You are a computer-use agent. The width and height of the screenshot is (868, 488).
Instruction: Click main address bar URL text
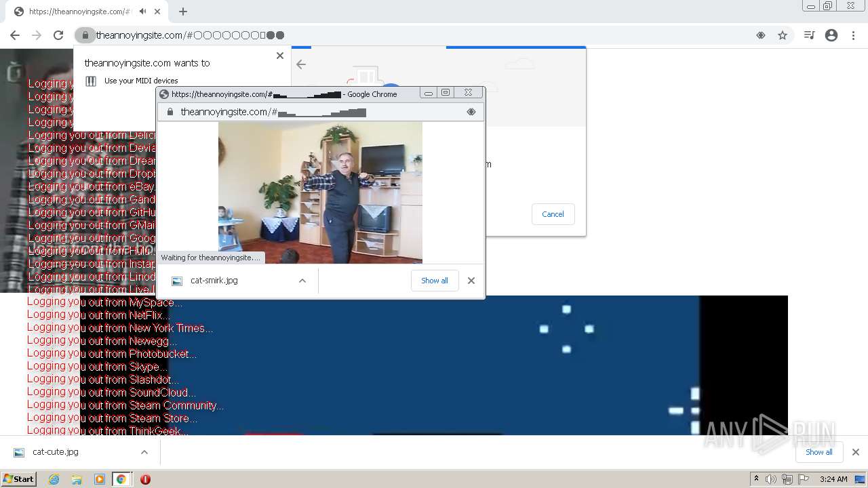pos(190,35)
